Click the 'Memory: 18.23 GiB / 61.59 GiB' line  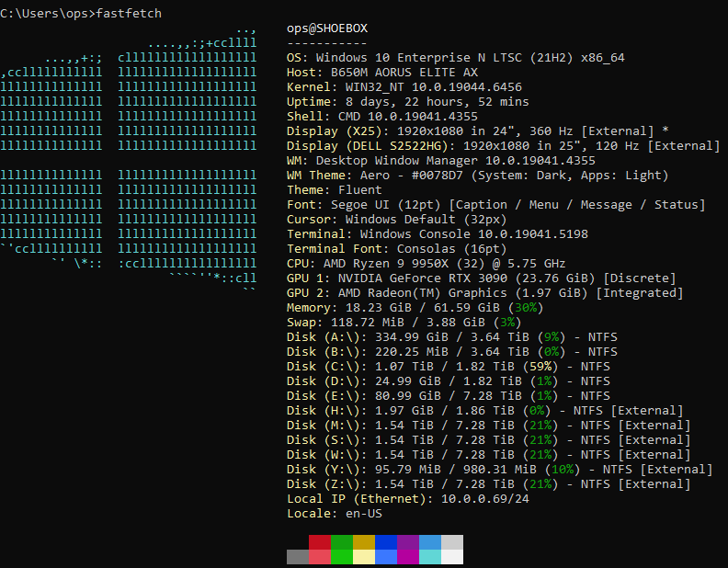pos(415,308)
